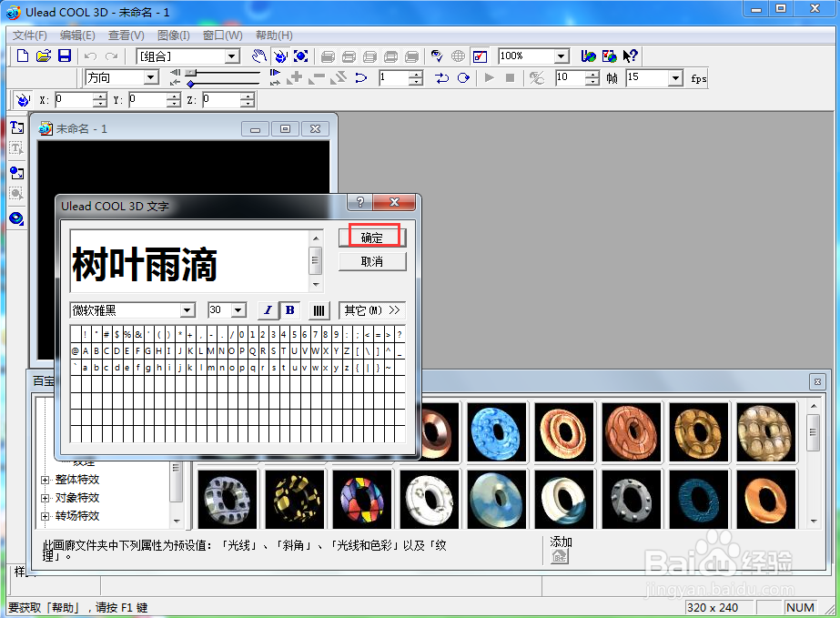This screenshot has height=618, width=840.
Task: Click the loop mode icon in animation bar
Action: 463,77
